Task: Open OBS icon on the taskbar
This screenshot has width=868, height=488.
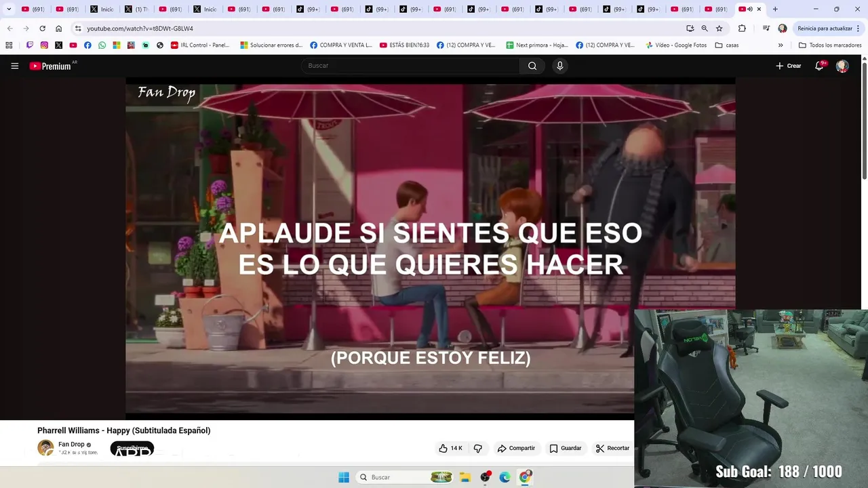Action: 485,477
